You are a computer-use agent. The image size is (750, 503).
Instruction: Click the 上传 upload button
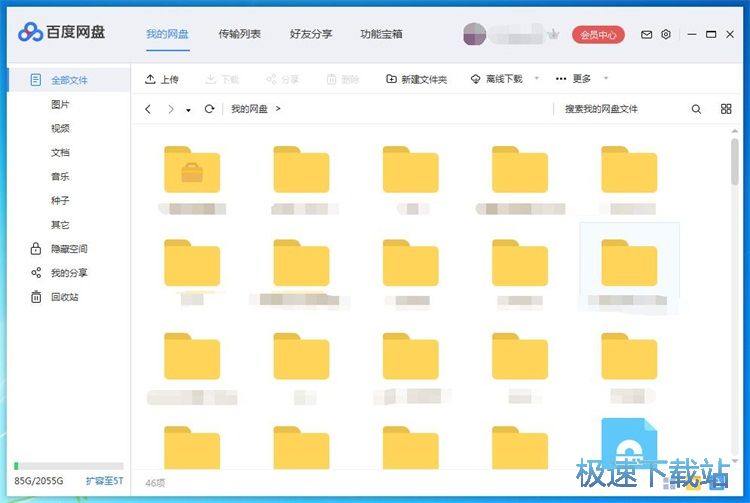coord(162,79)
